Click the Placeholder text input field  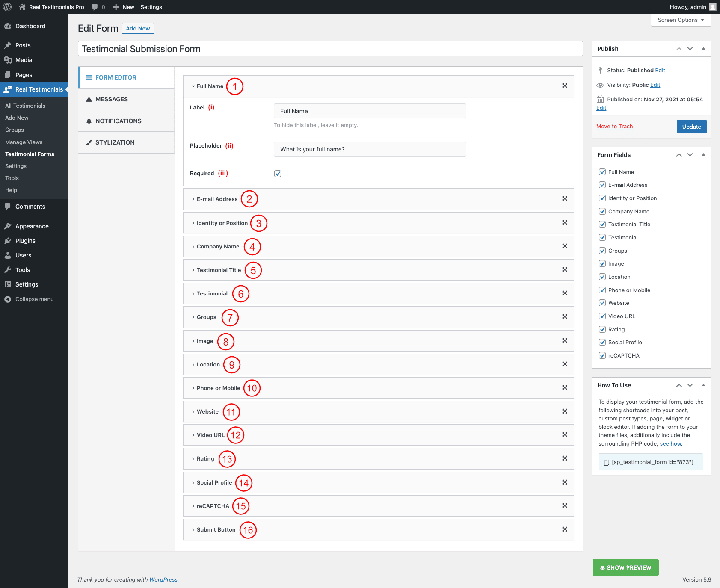tap(370, 149)
